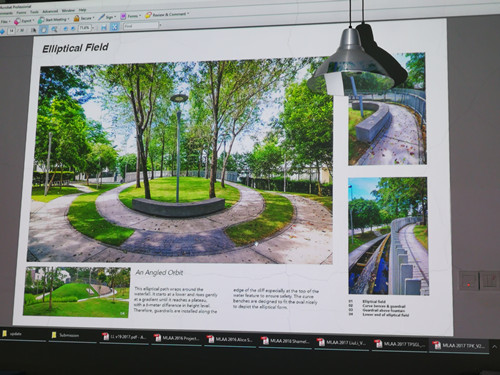The width and height of the screenshot is (500, 375).
Task: Click the highlighted fit page icon
Action: coord(114,27)
